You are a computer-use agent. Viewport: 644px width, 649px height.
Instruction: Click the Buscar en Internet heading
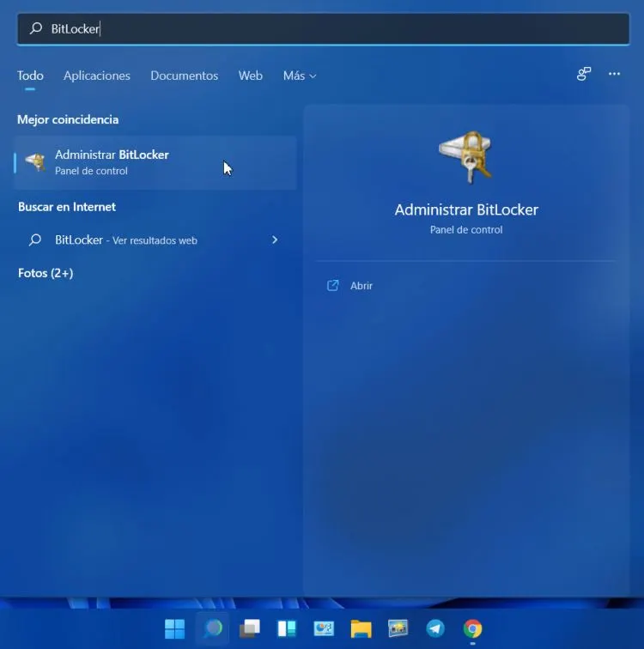point(67,207)
